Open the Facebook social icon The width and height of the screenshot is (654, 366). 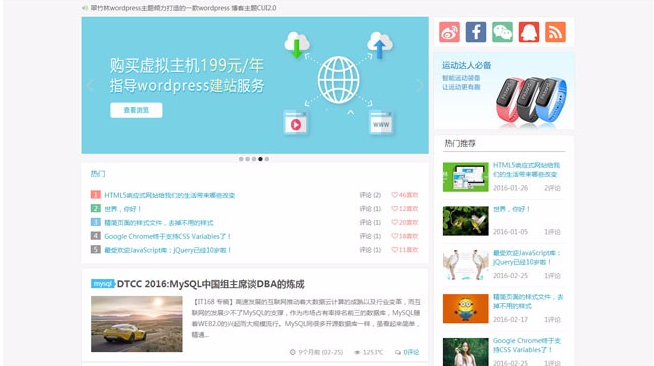476,32
